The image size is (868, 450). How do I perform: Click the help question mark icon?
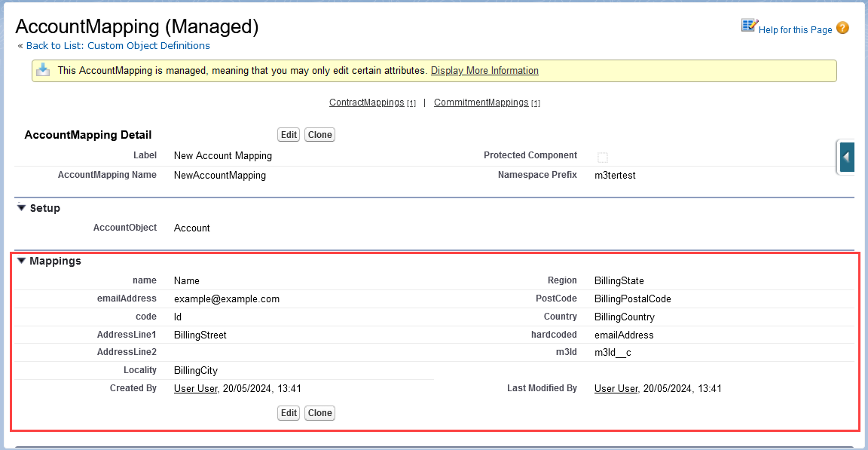click(x=842, y=28)
